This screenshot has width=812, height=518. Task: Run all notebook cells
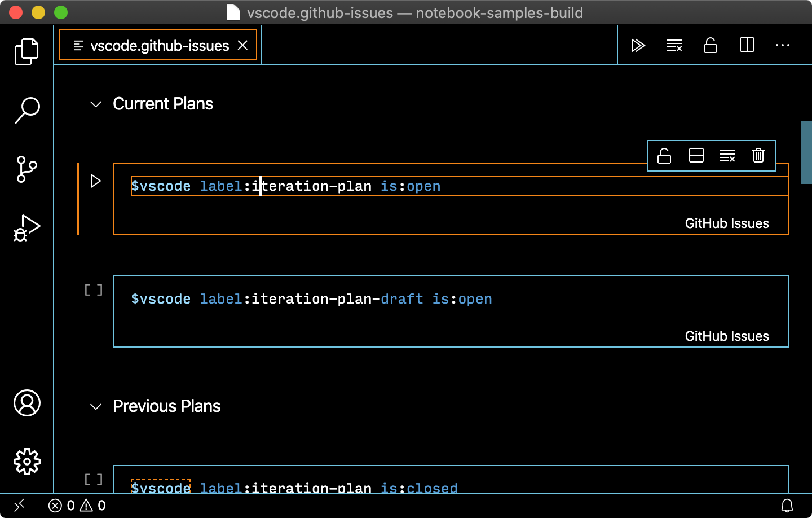(x=638, y=45)
